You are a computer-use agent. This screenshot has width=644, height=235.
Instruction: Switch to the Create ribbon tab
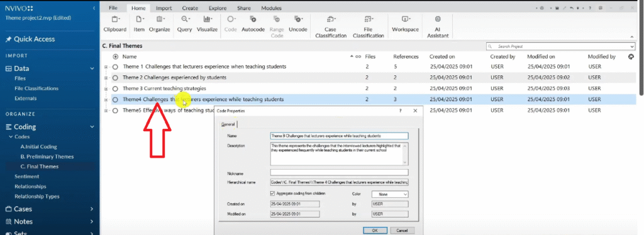tap(190, 8)
